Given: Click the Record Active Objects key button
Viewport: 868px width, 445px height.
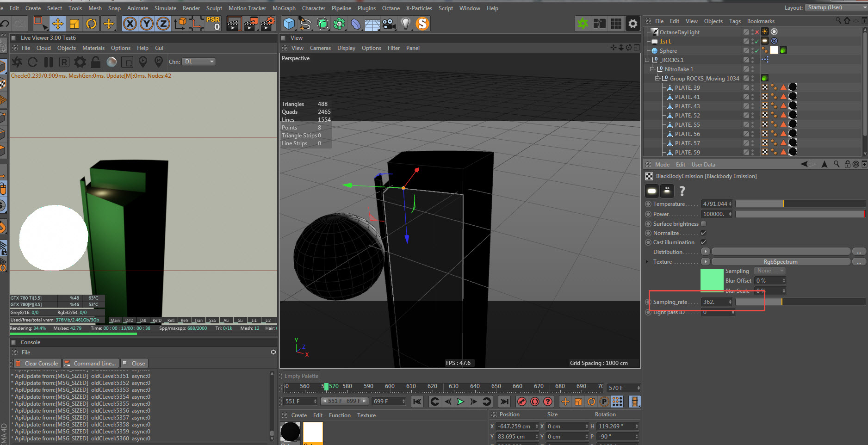Looking at the screenshot, I should pos(521,402).
